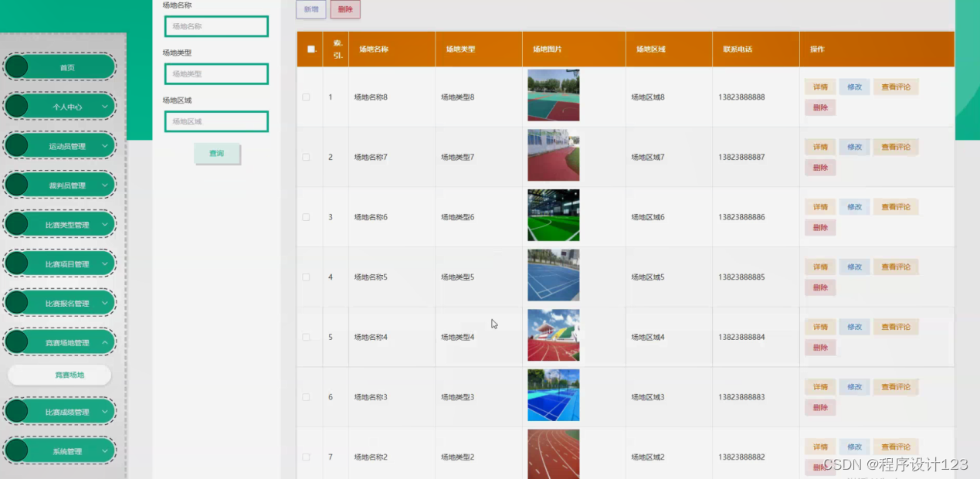This screenshot has width=980, height=479.
Task: Click 修改 for row 场地名称7
Action: click(x=854, y=147)
